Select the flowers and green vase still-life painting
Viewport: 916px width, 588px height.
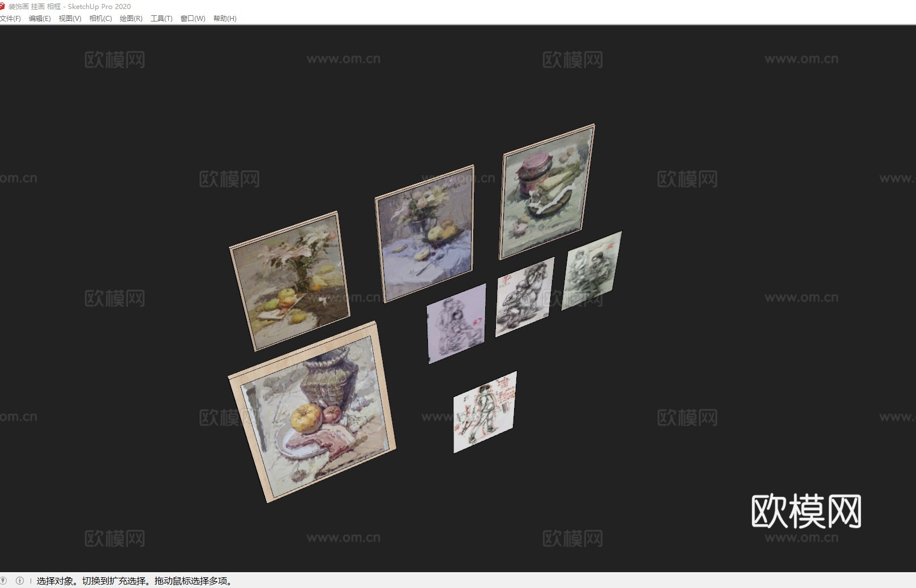290,281
